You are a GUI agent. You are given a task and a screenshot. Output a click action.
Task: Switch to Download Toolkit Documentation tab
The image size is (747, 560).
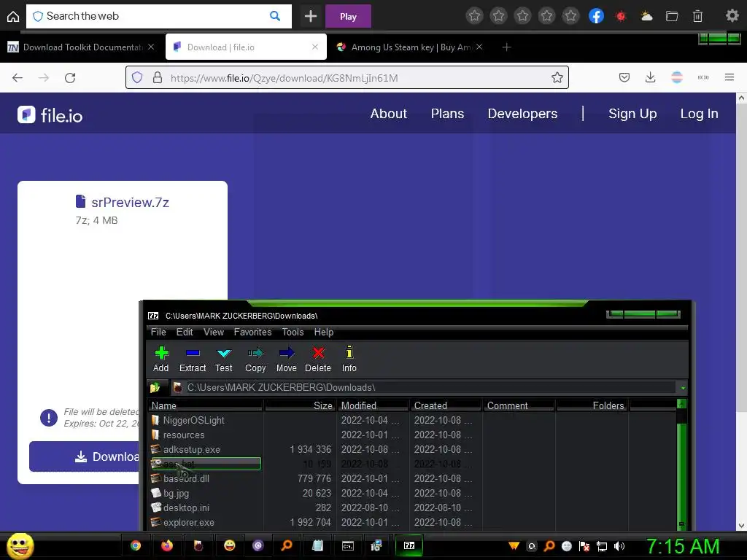[x=80, y=47]
